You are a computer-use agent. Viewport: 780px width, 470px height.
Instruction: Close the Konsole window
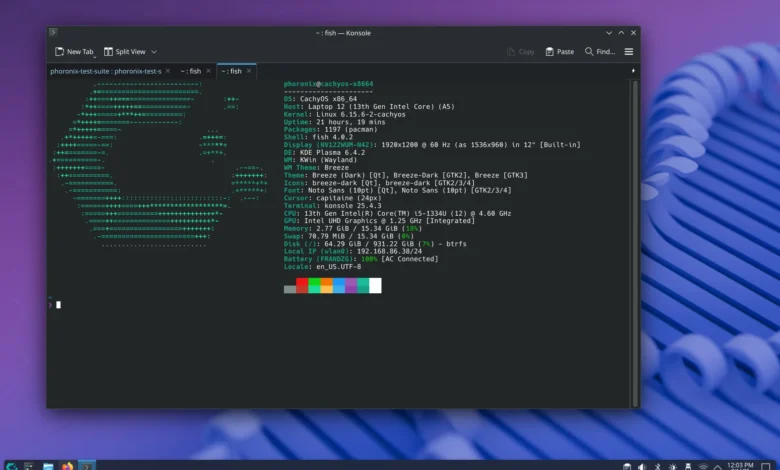633,33
